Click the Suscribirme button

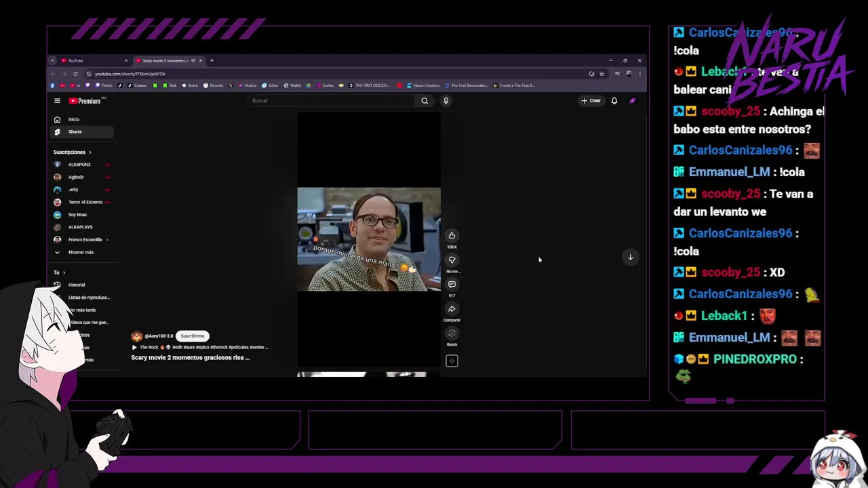tap(193, 336)
